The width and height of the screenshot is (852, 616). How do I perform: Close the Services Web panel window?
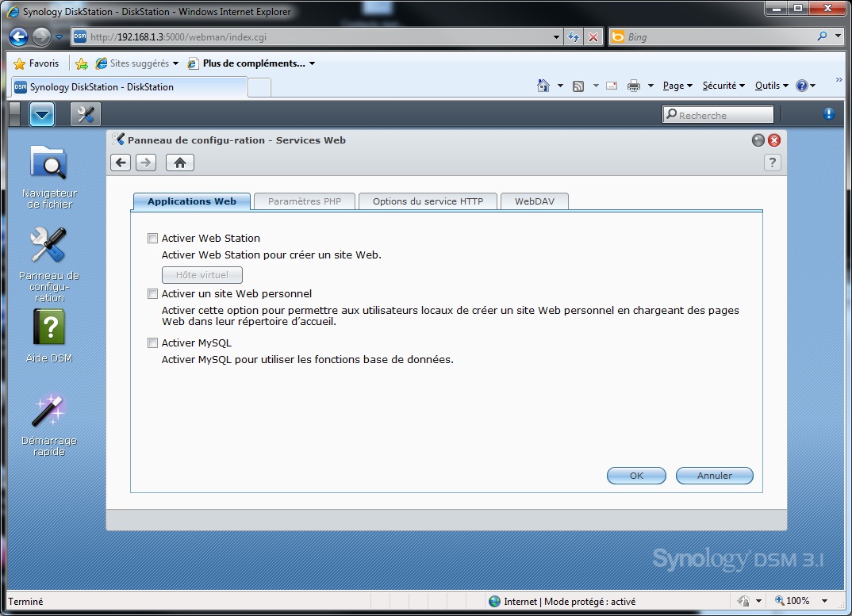pos(774,140)
